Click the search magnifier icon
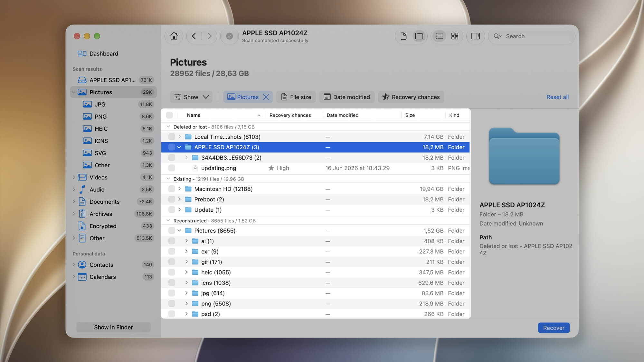The width and height of the screenshot is (644, 362). (x=497, y=36)
